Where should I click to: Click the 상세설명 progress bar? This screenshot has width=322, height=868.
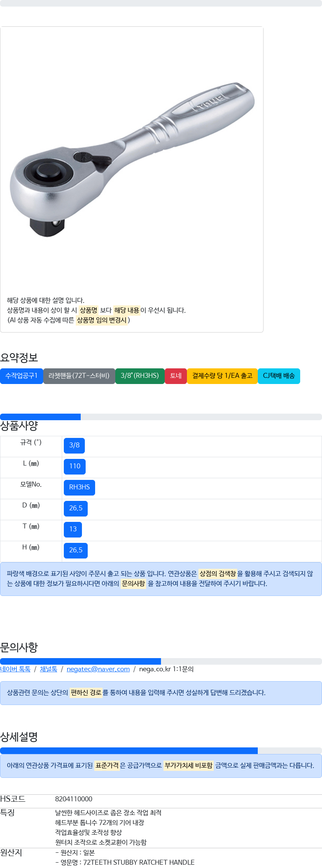(161, 751)
